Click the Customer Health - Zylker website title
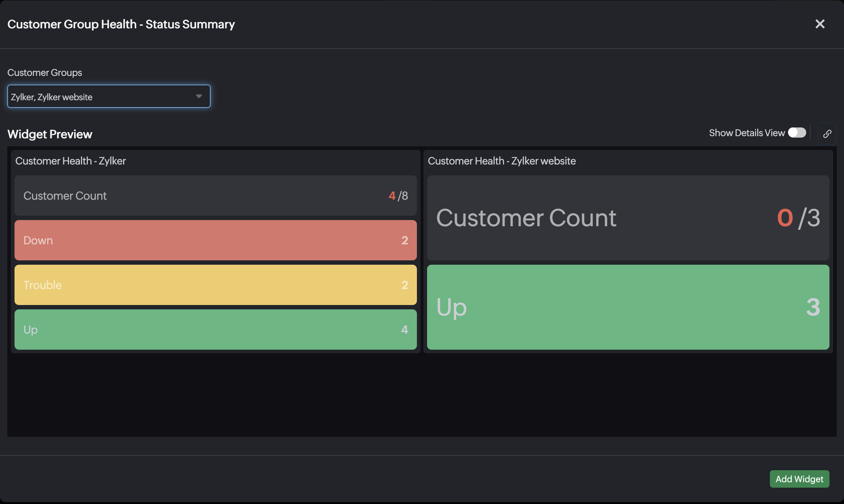 point(502,161)
